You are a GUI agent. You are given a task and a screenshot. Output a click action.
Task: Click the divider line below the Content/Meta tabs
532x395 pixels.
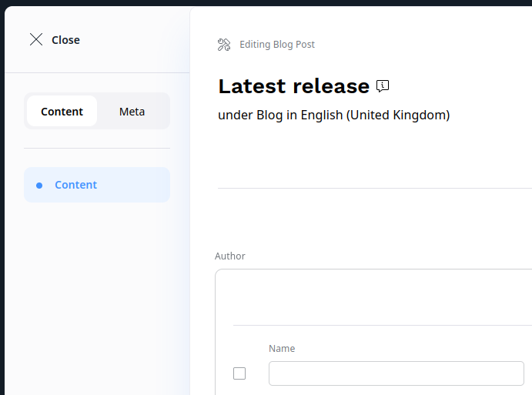tap(97, 148)
